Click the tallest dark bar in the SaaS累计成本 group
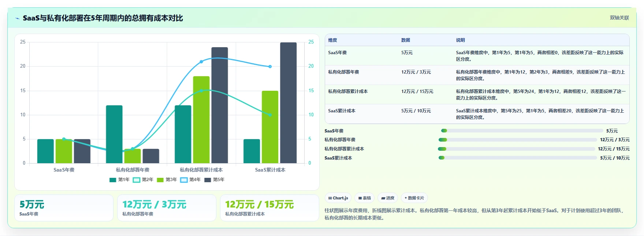Screen dimensions: 644x236 289,103
